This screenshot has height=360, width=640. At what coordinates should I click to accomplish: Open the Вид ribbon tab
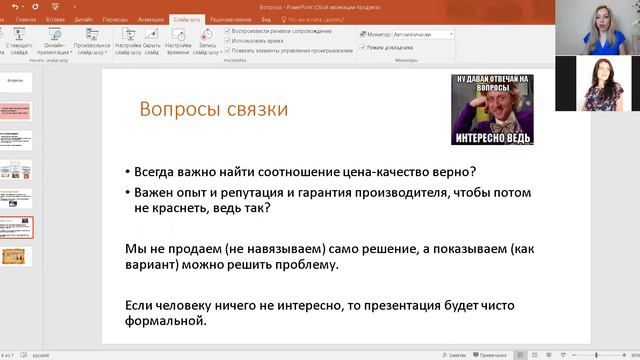pyautogui.click(x=266, y=19)
